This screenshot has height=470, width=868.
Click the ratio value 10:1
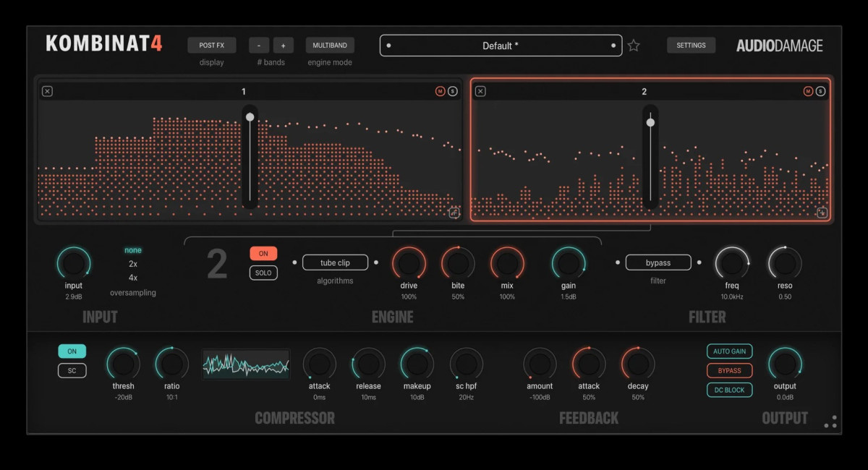pos(171,397)
